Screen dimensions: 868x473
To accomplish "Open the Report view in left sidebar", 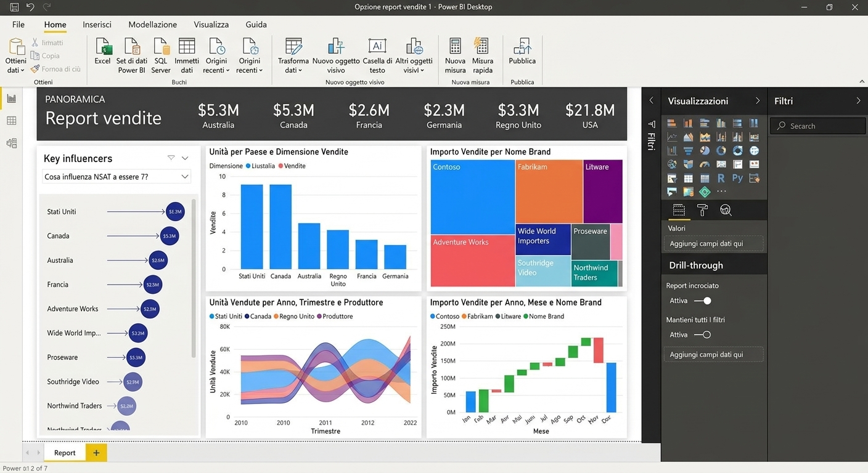I will click(x=11, y=99).
